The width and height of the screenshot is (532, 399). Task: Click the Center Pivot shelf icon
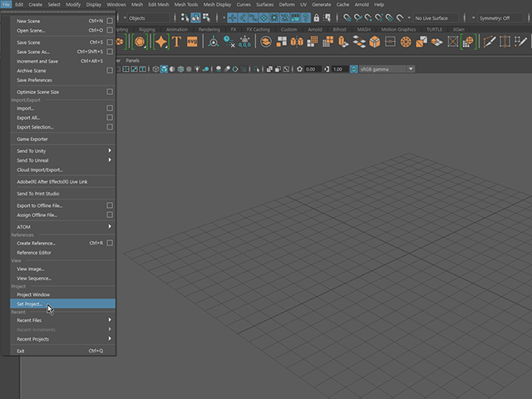(x=214, y=42)
